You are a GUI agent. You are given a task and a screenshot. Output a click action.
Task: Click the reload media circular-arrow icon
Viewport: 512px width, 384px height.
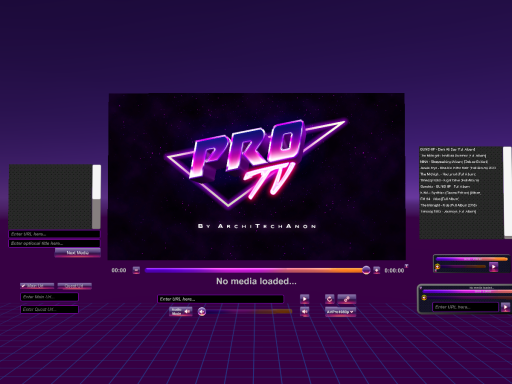coord(329,299)
